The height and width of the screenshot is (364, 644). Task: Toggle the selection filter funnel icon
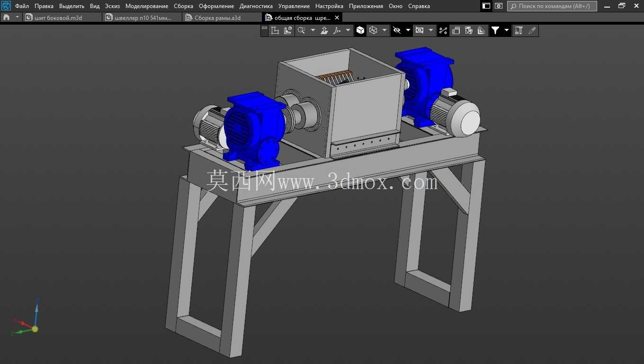coord(495,30)
